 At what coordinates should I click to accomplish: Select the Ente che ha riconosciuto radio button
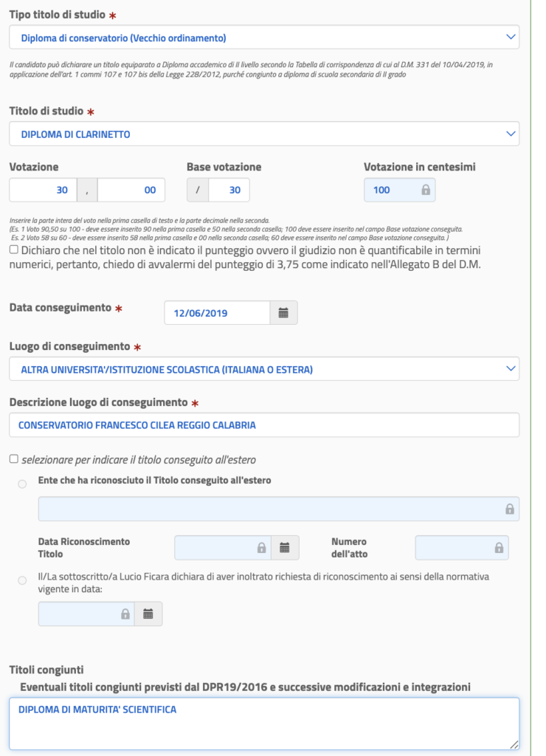point(22,484)
